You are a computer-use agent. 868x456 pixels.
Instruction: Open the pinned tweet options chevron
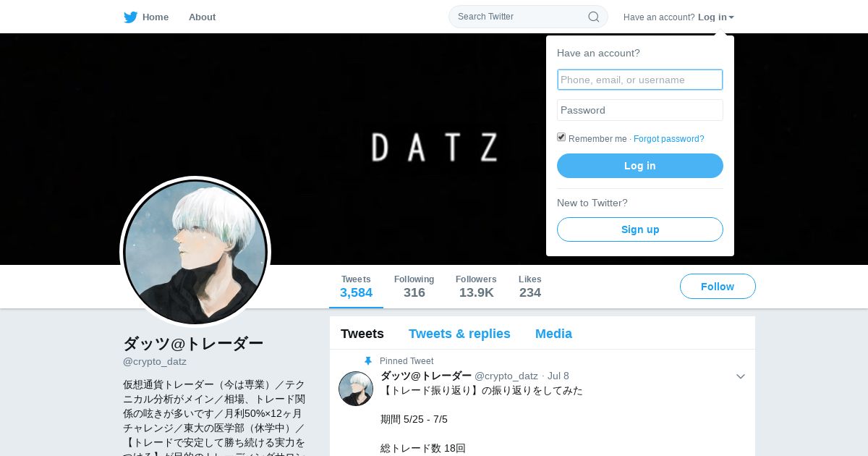pyautogui.click(x=741, y=376)
